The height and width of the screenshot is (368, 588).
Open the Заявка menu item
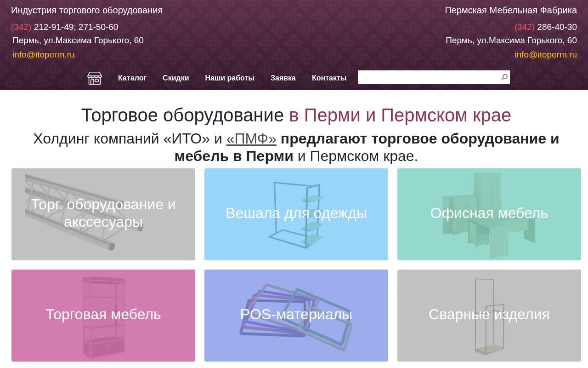point(283,78)
